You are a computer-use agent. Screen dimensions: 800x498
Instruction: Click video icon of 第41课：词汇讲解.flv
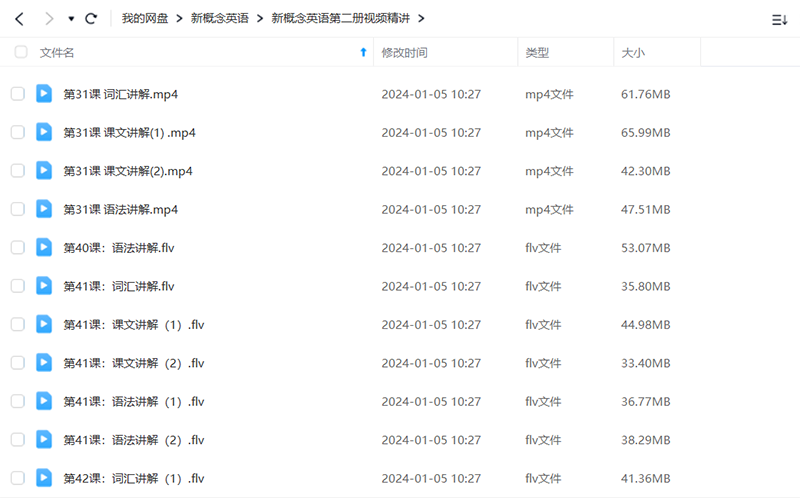[x=44, y=286]
